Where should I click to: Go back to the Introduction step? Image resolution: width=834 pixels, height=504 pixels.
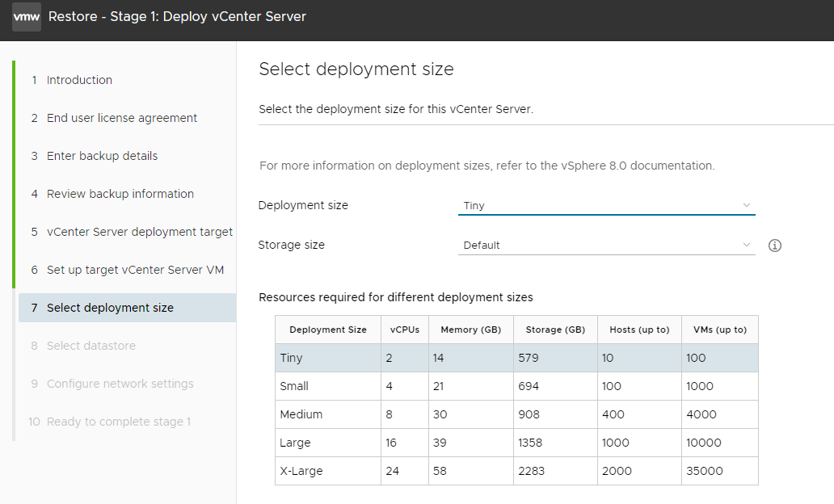tap(78, 79)
